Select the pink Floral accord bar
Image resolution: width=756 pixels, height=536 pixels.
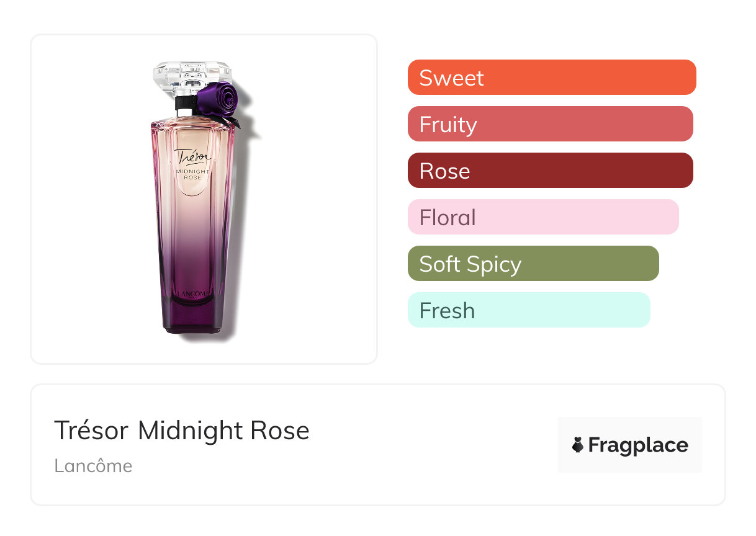(x=543, y=217)
